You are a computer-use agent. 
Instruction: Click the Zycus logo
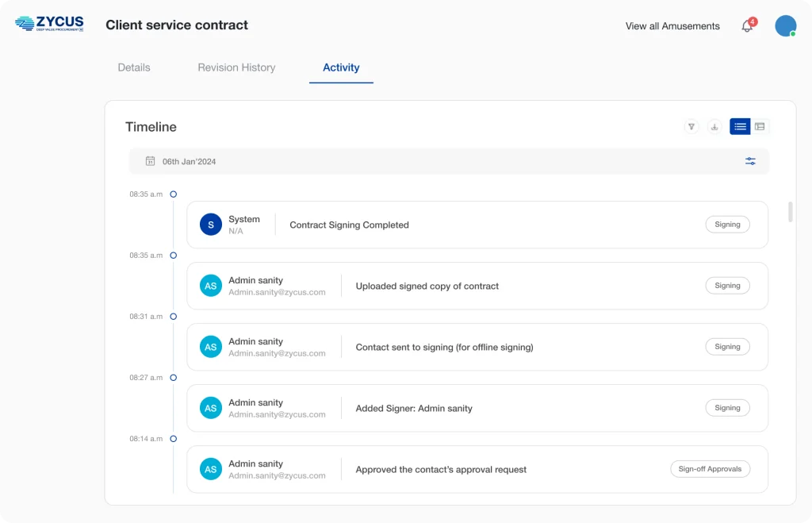tap(49, 25)
